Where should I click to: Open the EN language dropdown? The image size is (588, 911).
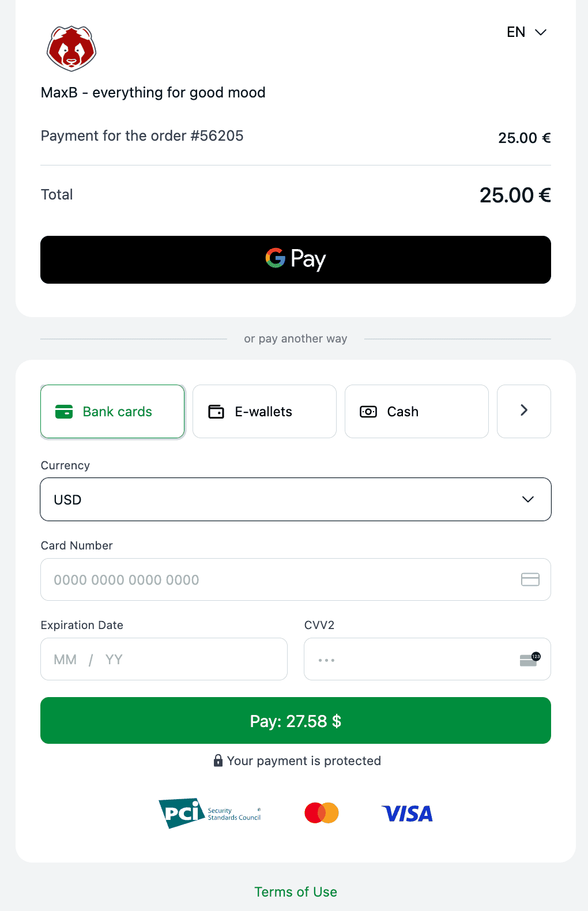pos(526,32)
